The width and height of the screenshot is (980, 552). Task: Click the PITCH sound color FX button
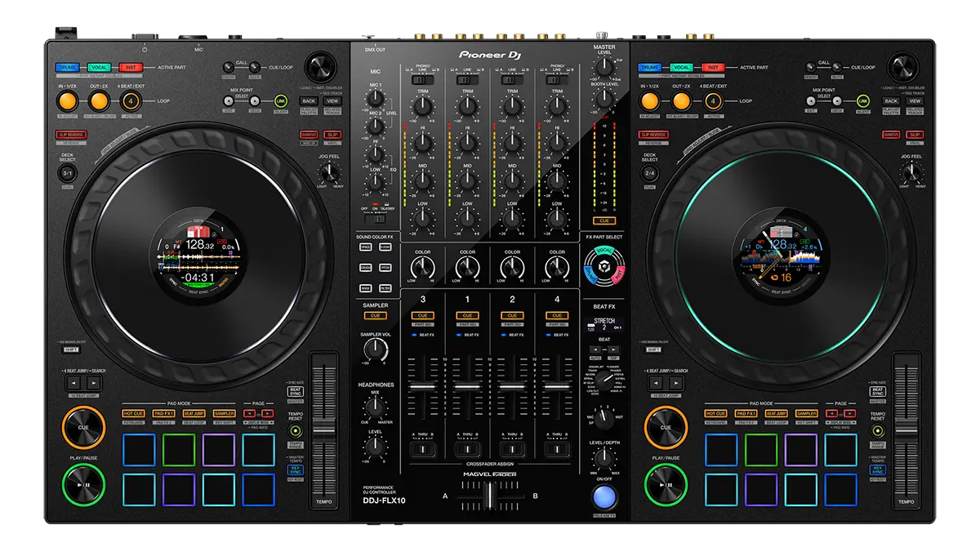click(385, 267)
